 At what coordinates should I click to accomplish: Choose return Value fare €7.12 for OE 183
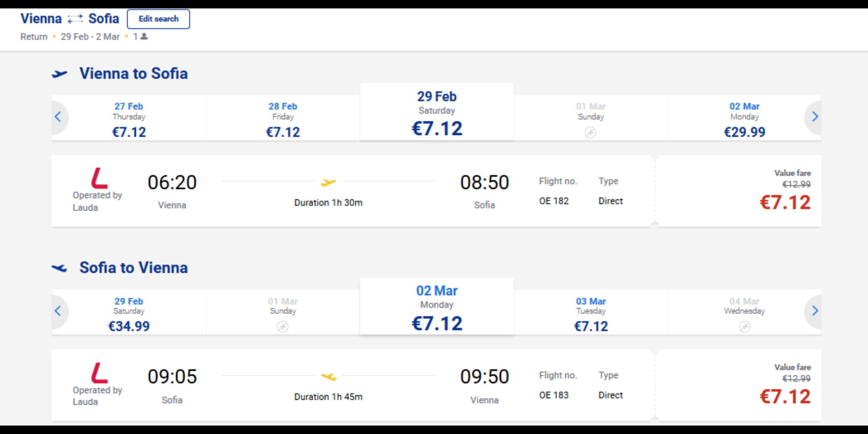(784, 396)
